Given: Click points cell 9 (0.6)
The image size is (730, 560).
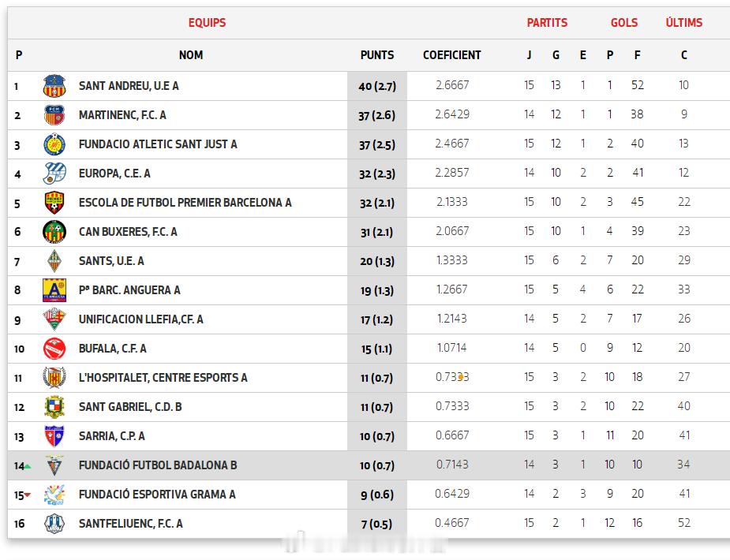Looking at the screenshot, I should pos(377,495).
